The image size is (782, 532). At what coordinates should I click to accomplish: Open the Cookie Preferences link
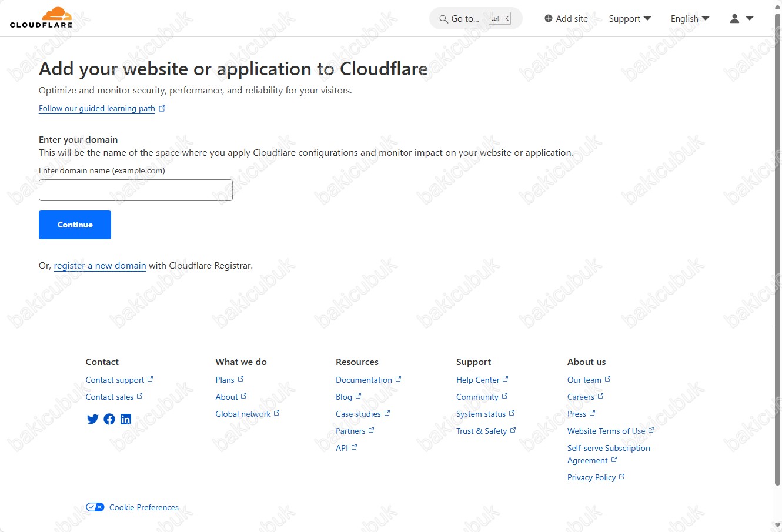click(144, 507)
